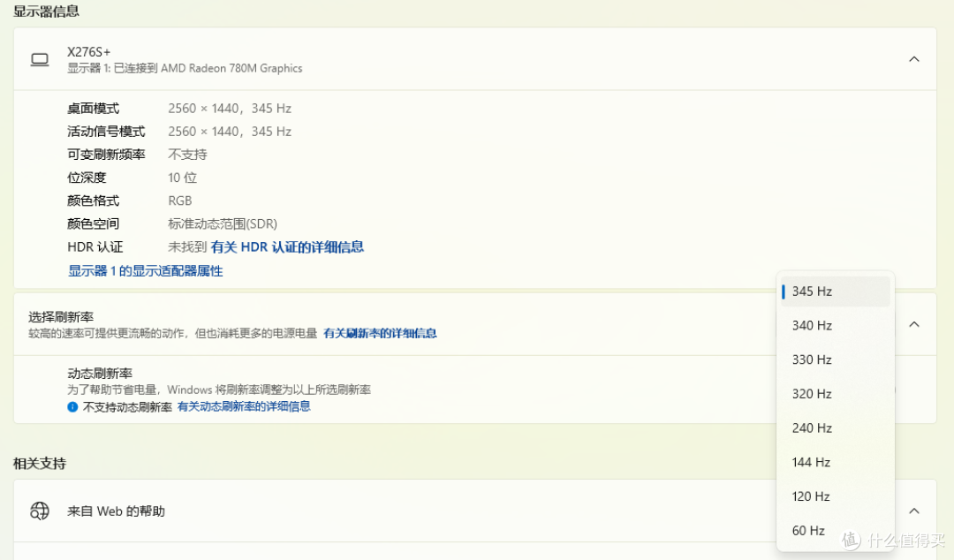Open 有关 HDR 认证的详细信息 link
954x560 pixels.
[x=287, y=247]
